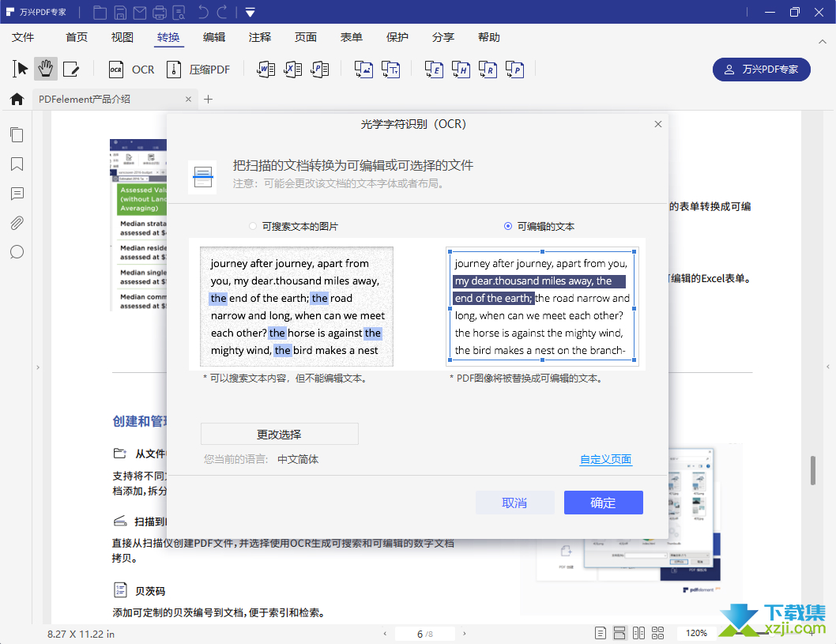Click the undo arrow in title bar

click(202, 13)
